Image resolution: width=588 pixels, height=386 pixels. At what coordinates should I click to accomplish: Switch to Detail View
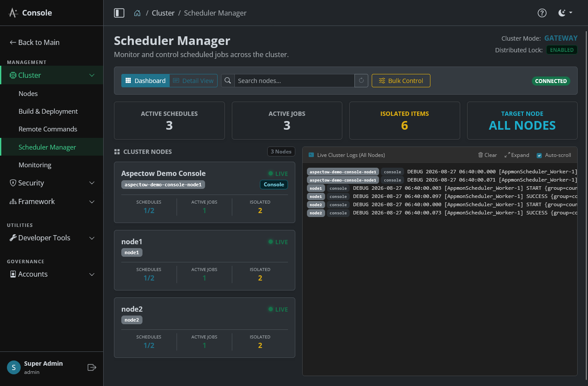tap(193, 81)
